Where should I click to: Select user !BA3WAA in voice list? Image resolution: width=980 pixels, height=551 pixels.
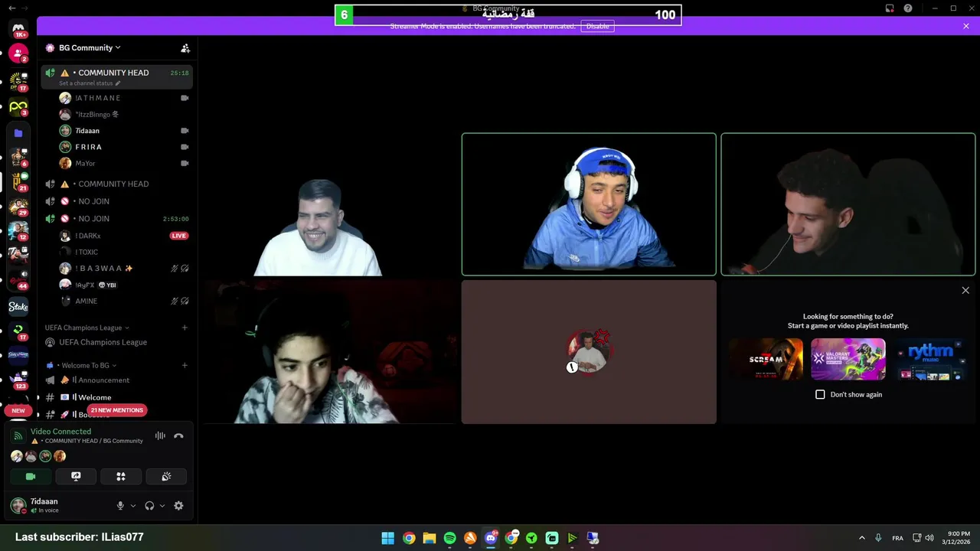(x=124, y=269)
